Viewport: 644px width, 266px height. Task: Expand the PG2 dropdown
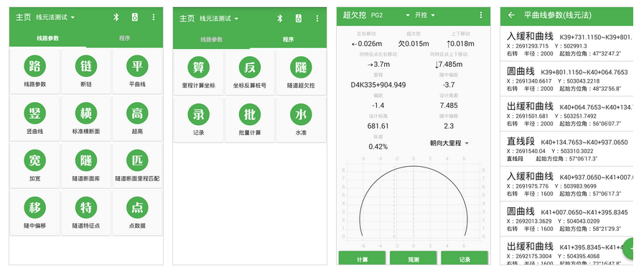(x=391, y=15)
